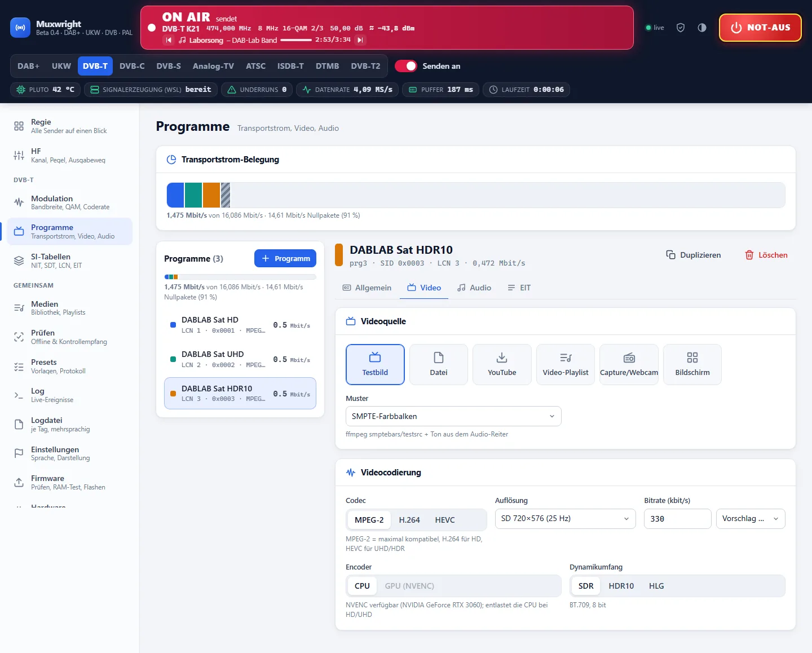The height and width of the screenshot is (653, 812).
Task: Open Vorschlag bitrate dropdown
Action: coord(751,519)
